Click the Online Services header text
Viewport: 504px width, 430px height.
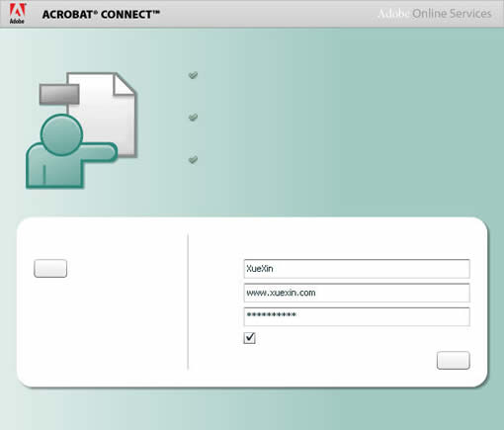click(x=452, y=14)
